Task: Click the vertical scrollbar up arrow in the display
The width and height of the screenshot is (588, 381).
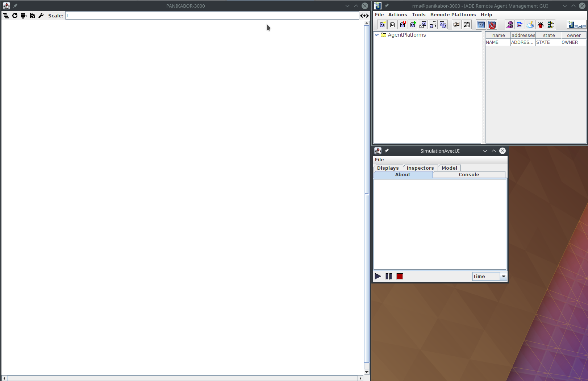Action: (x=367, y=23)
